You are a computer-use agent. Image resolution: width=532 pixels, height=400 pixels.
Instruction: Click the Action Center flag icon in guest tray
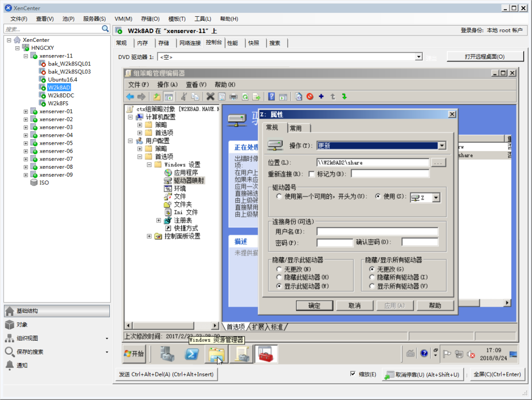447,354
